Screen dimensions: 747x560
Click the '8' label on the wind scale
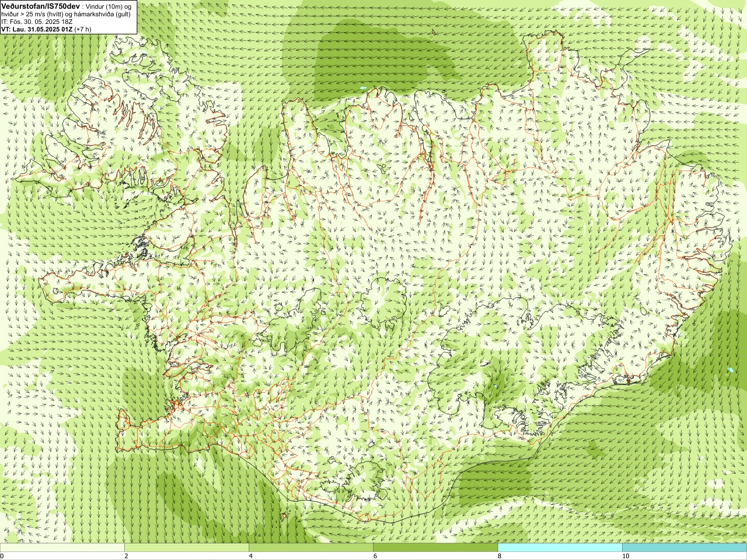click(499, 556)
